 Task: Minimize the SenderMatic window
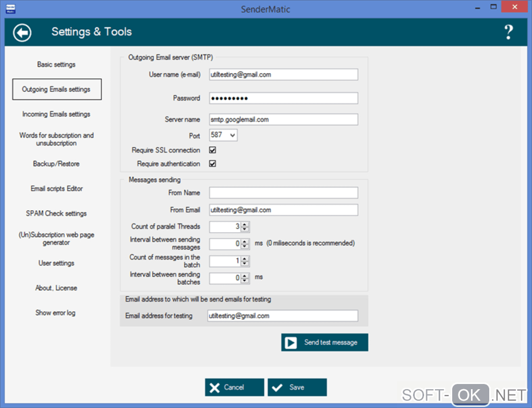[x=478, y=7]
